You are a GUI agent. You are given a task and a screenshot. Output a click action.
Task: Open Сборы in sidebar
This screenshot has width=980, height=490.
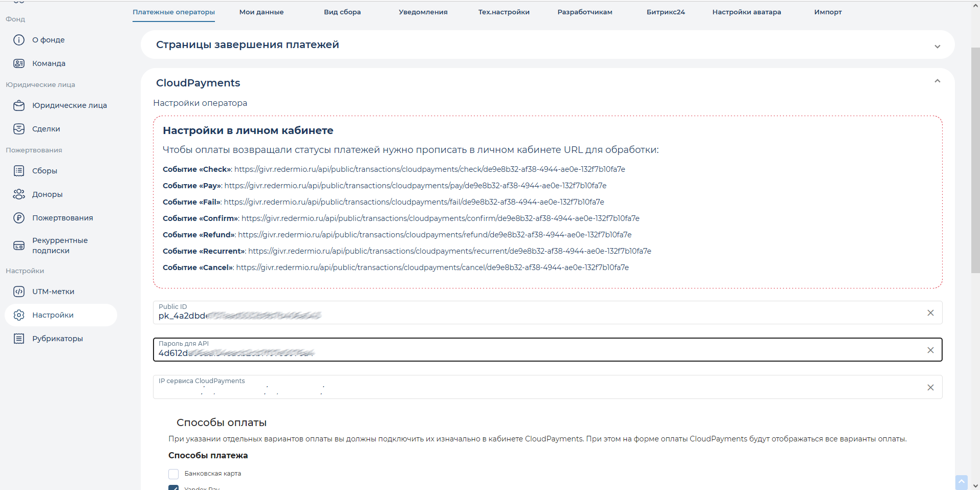pos(45,171)
